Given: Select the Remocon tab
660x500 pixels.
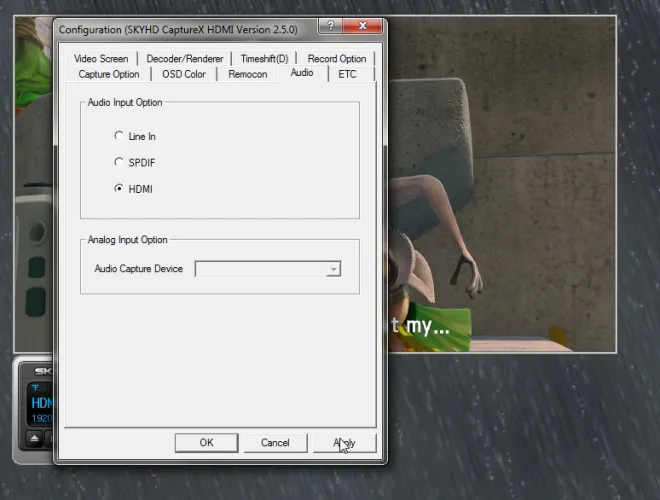Looking at the screenshot, I should click(248, 74).
